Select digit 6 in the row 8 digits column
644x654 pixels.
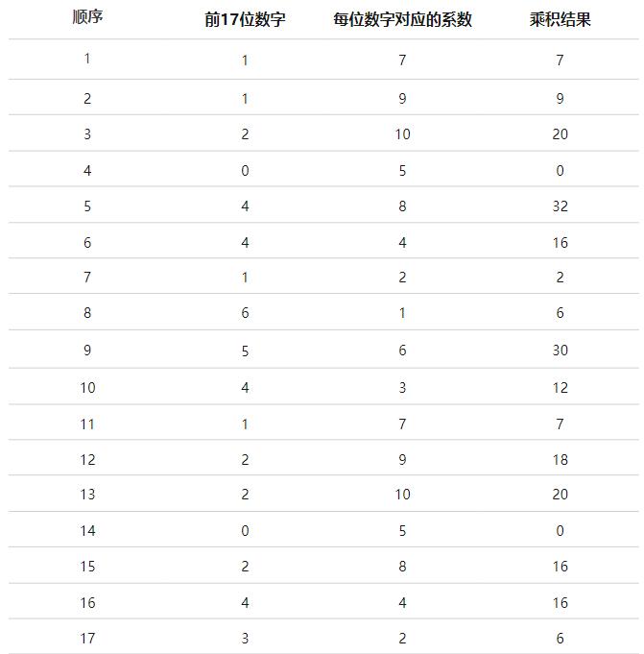245,313
